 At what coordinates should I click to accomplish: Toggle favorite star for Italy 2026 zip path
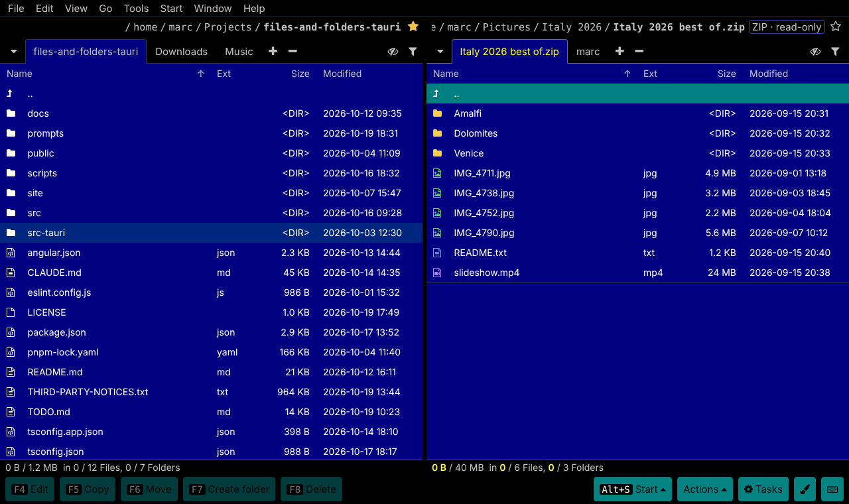coord(836,27)
